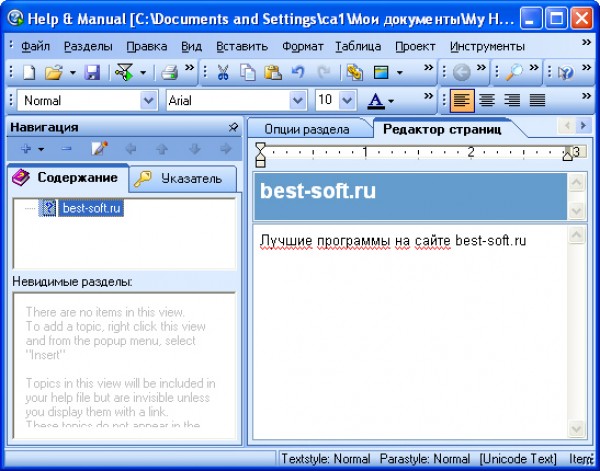Open the font color dropdown arrow
The height and width of the screenshot is (471, 600).
click(391, 101)
